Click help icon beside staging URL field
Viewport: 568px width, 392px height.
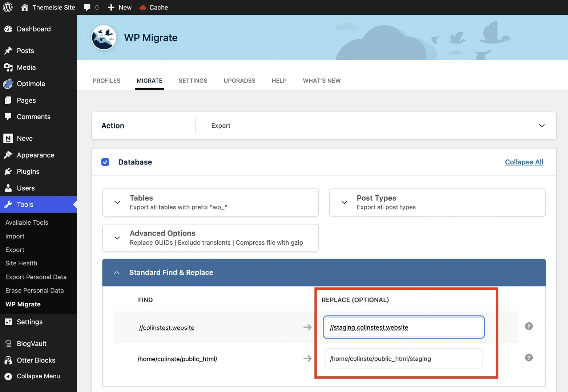[529, 326]
